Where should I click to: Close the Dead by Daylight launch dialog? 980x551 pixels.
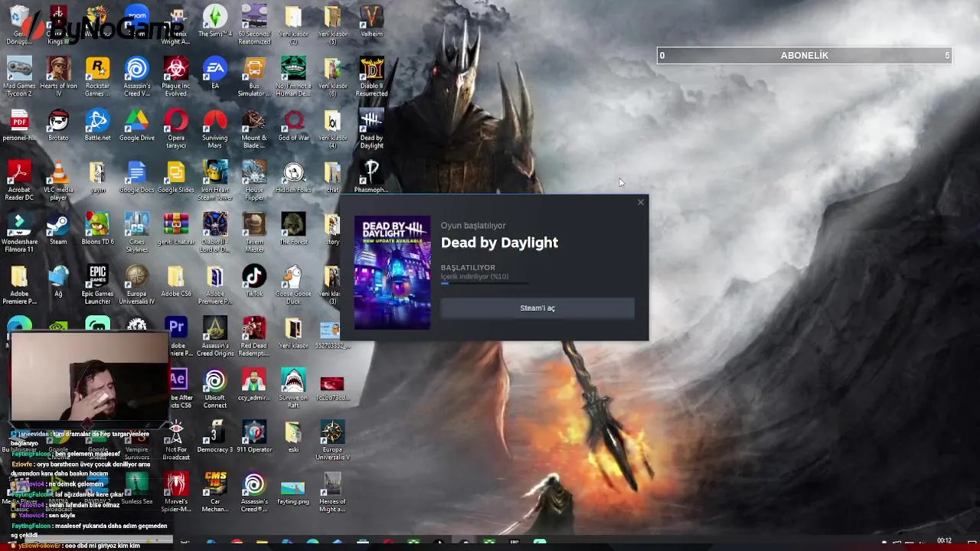click(641, 203)
